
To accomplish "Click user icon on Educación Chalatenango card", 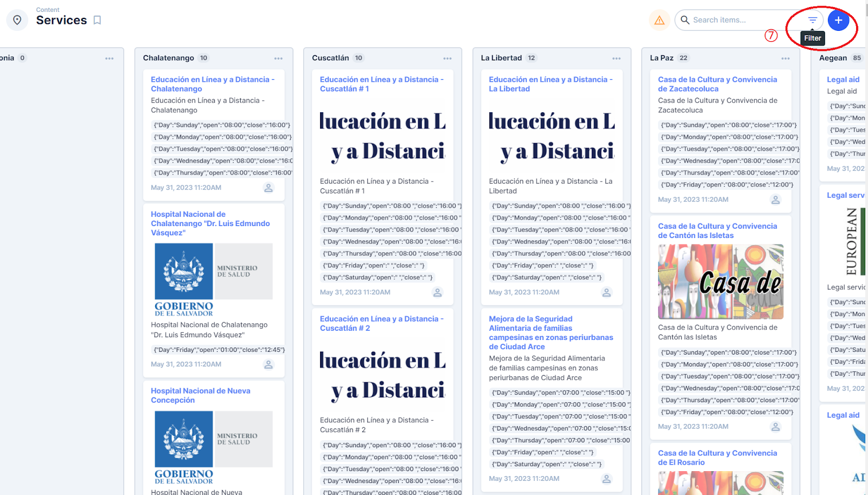I will [x=268, y=188].
